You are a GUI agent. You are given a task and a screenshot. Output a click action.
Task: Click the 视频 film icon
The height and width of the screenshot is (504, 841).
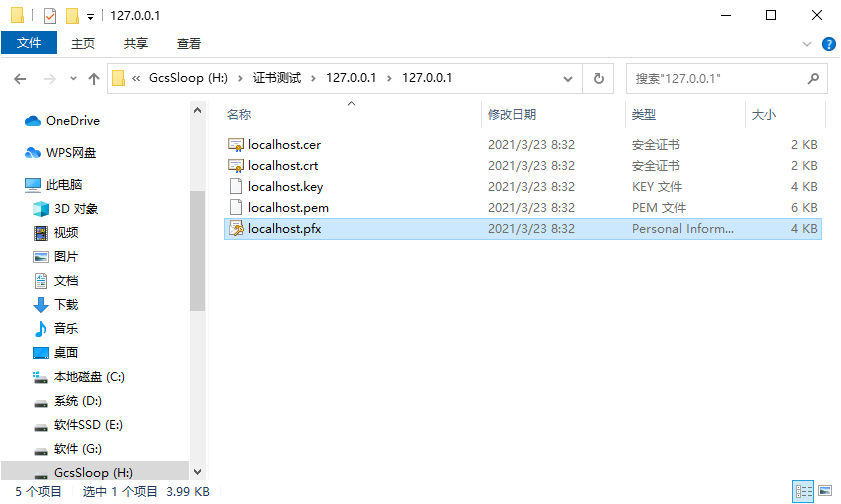pos(41,233)
